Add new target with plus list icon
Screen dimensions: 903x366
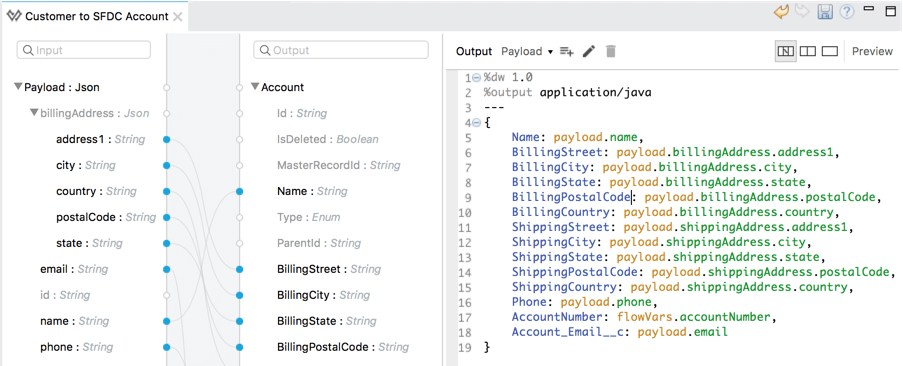click(567, 52)
